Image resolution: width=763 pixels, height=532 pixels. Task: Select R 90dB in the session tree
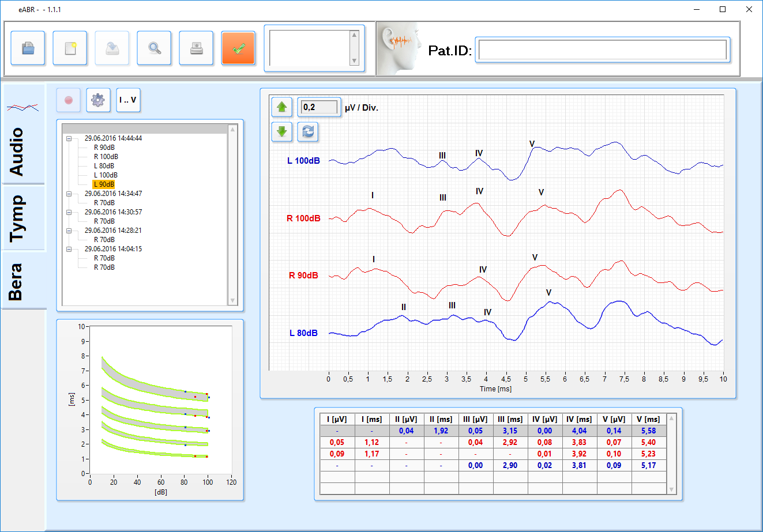tap(104, 148)
